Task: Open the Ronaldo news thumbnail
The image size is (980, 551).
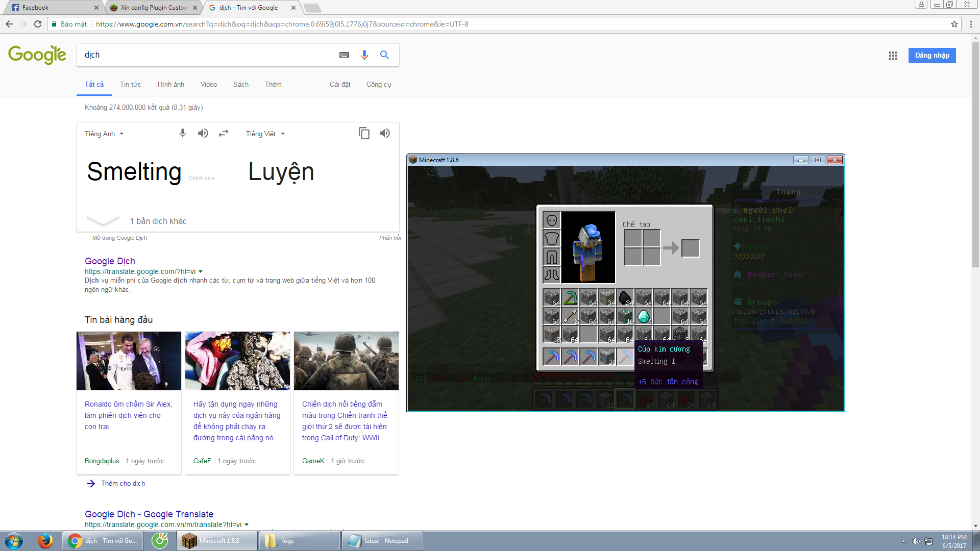Action: coord(129,361)
